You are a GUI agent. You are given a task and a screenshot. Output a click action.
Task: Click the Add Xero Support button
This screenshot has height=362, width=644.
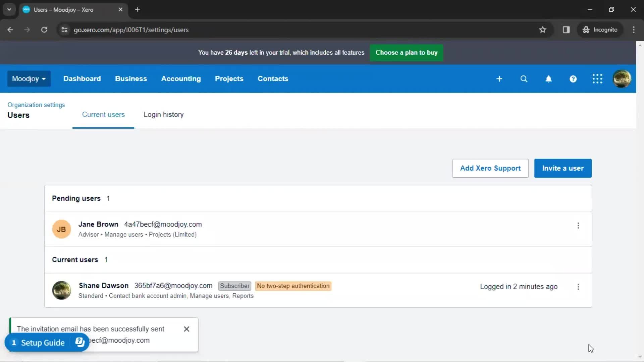490,168
